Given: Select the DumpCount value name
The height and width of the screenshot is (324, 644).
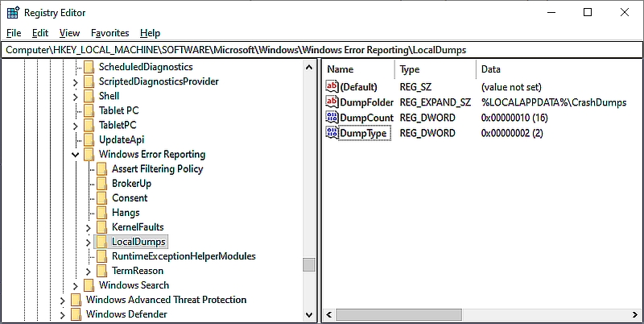Looking at the screenshot, I should pyautogui.click(x=367, y=118).
